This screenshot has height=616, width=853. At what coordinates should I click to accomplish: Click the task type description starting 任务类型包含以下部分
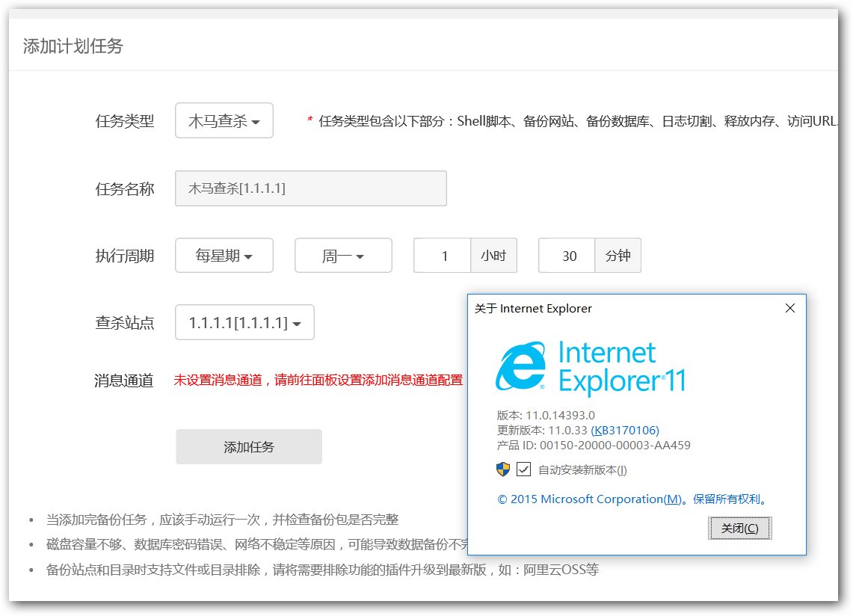pyautogui.click(x=579, y=121)
